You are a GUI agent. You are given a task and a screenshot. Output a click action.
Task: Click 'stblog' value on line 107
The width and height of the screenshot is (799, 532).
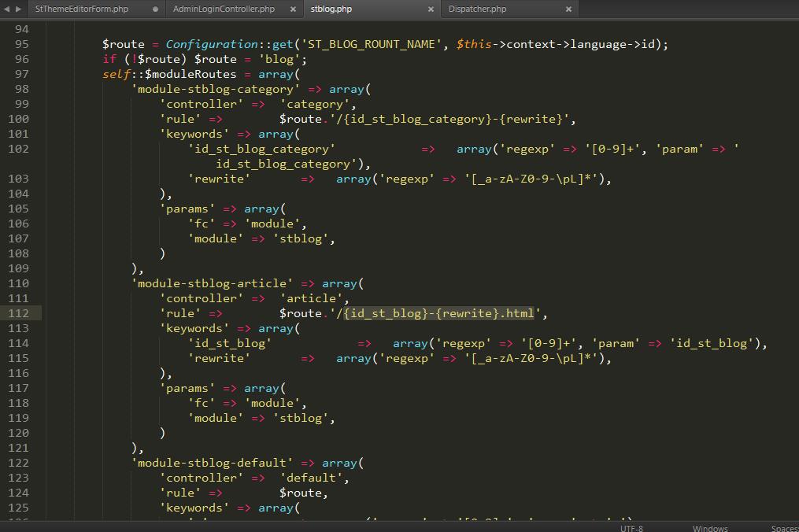(x=301, y=238)
